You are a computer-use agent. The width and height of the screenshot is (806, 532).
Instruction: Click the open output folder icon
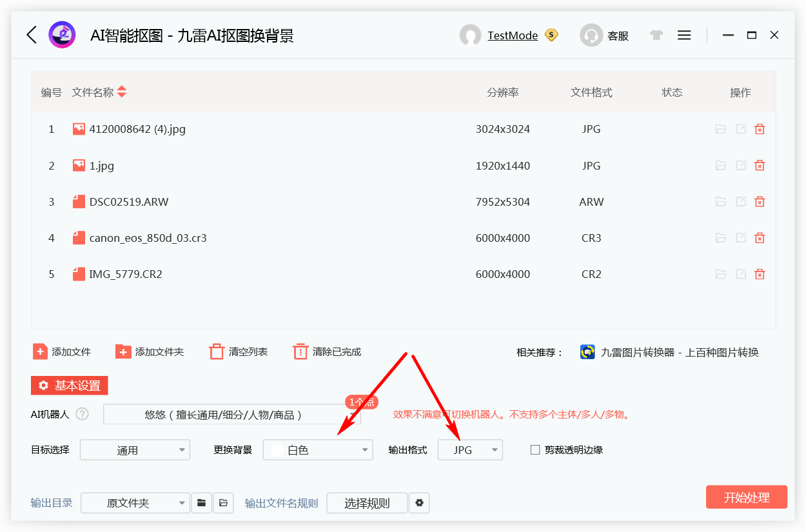[222, 503]
